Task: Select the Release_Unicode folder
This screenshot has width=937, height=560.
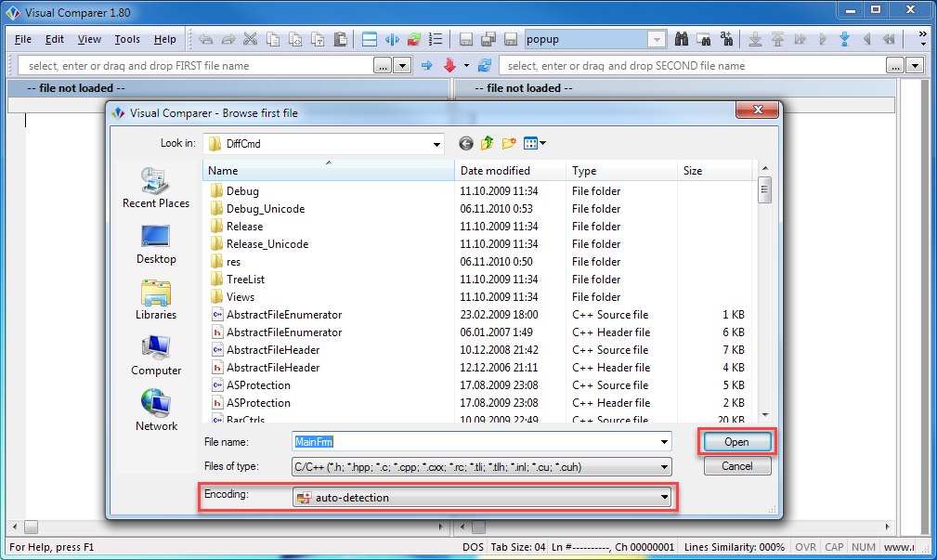Action: 267,244
